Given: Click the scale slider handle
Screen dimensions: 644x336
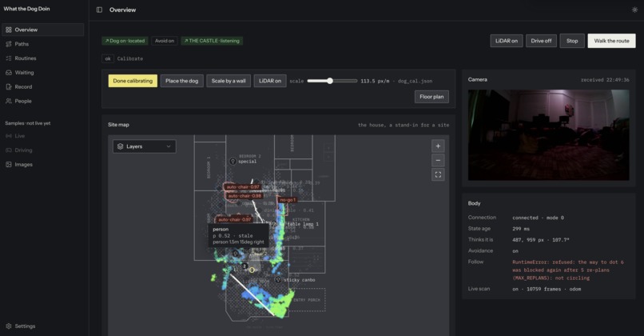Looking at the screenshot, I should 330,81.
